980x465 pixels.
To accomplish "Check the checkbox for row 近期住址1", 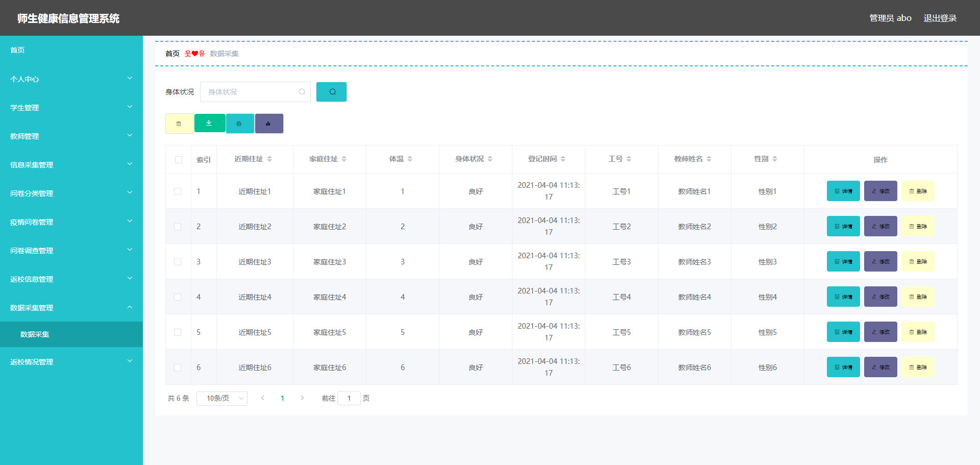I will 178,191.
